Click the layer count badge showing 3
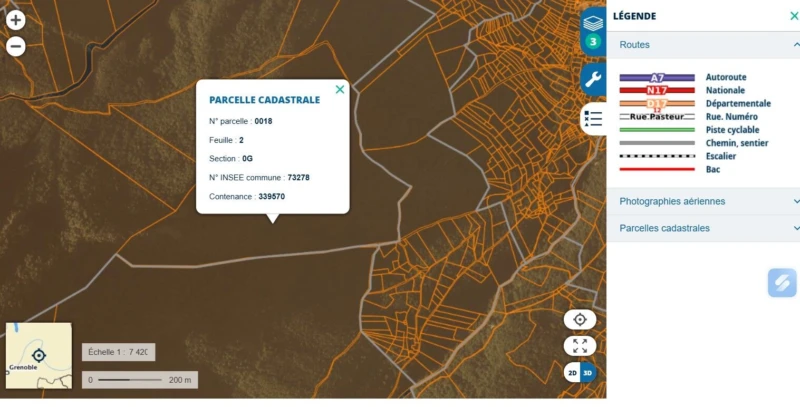The height and width of the screenshot is (407, 800). (x=593, y=42)
